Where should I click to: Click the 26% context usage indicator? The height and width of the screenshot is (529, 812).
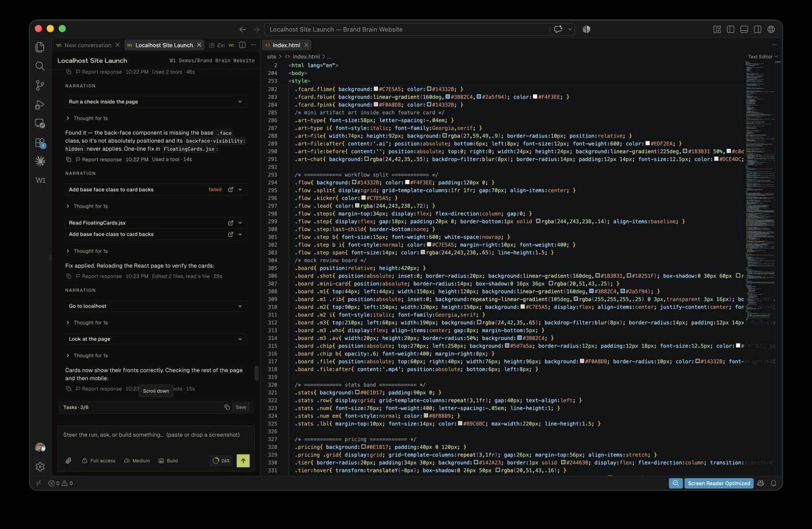pyautogui.click(x=222, y=460)
